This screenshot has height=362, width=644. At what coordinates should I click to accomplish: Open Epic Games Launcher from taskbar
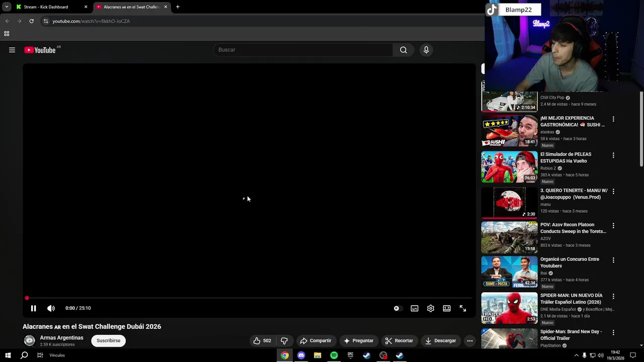[350, 355]
